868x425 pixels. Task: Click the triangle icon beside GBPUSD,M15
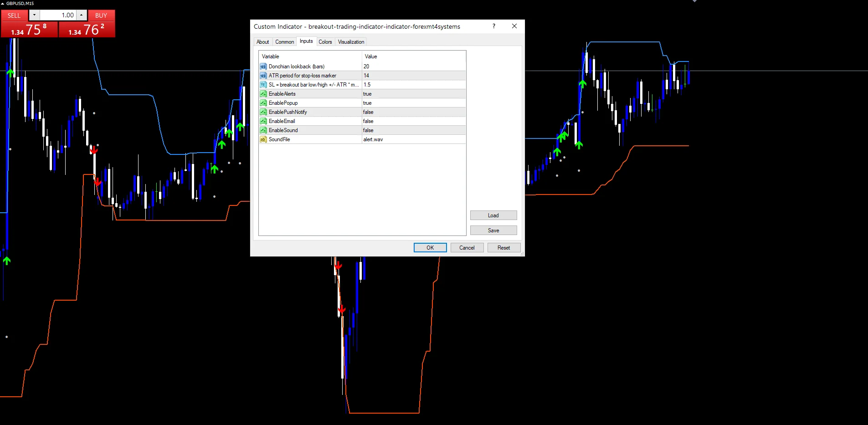[3, 3]
